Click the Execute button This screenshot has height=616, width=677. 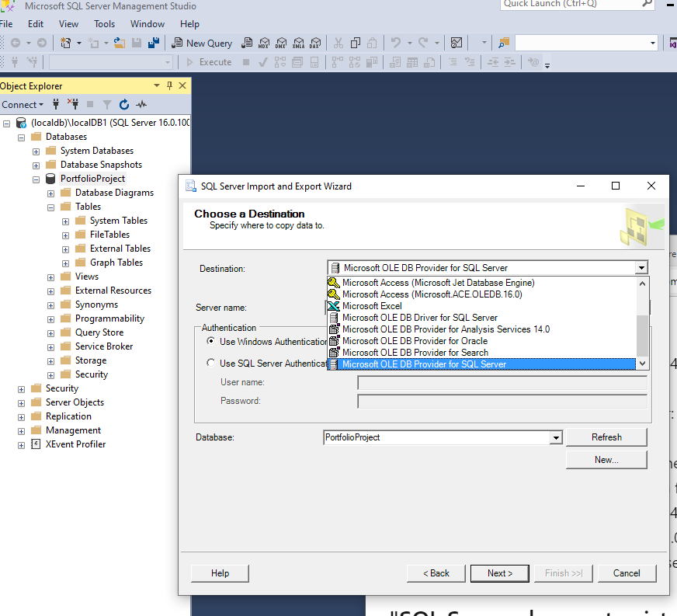pyautogui.click(x=210, y=62)
